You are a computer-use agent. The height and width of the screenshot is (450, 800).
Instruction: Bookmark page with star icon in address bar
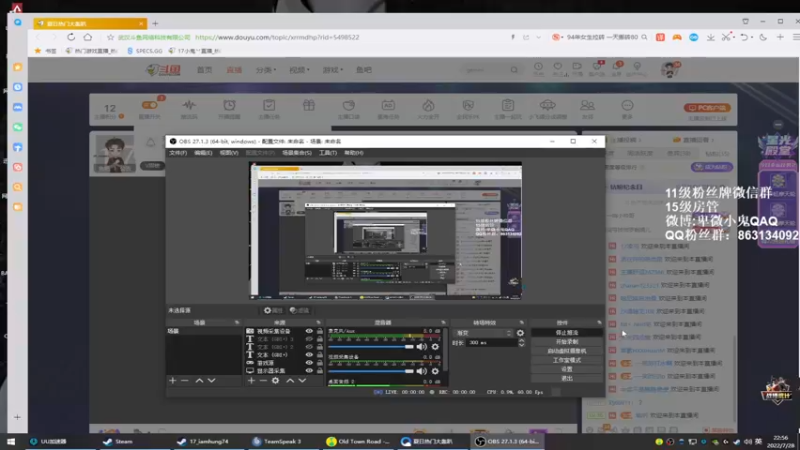[x=110, y=37]
